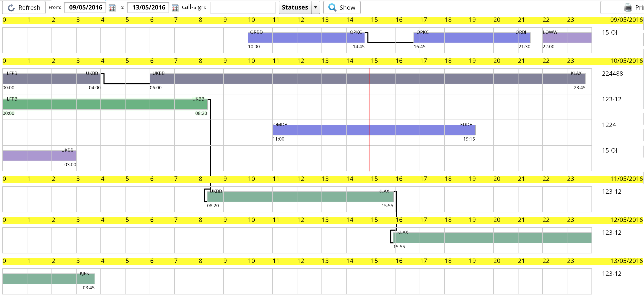
Task: Focus the call-sign input field
Action: (242, 8)
